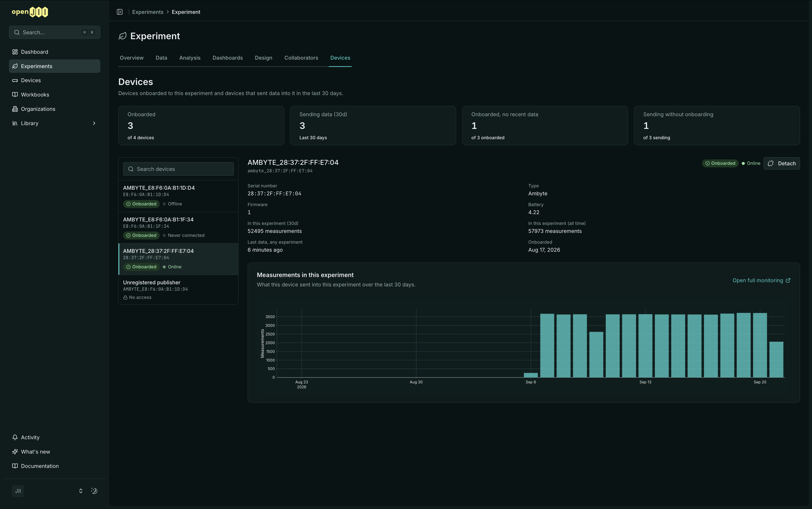Click the 57973 measurements value
The width and height of the screenshot is (812, 509).
pos(555,231)
